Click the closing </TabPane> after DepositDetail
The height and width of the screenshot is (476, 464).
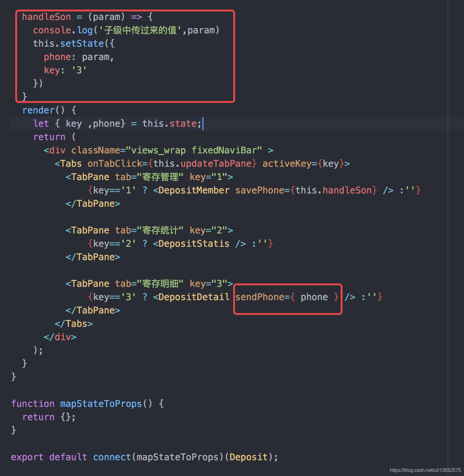(93, 310)
